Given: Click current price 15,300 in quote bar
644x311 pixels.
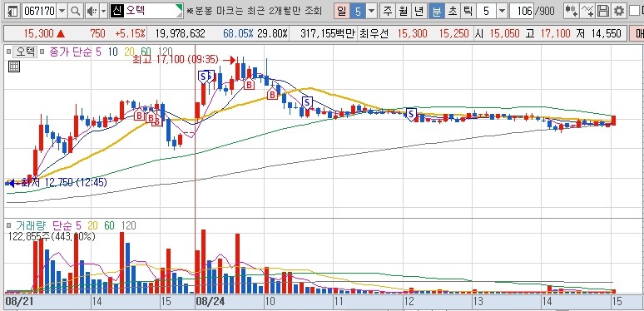Looking at the screenshot, I should pyautogui.click(x=38, y=33).
